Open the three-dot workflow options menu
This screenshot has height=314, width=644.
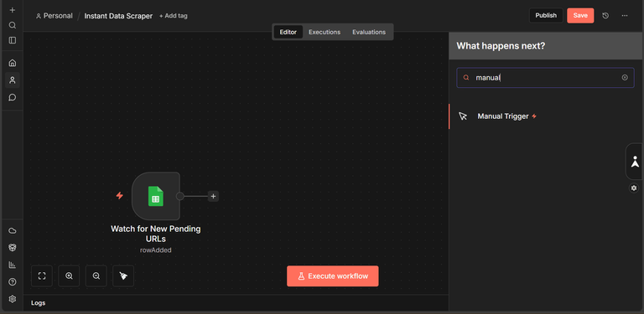pos(625,16)
